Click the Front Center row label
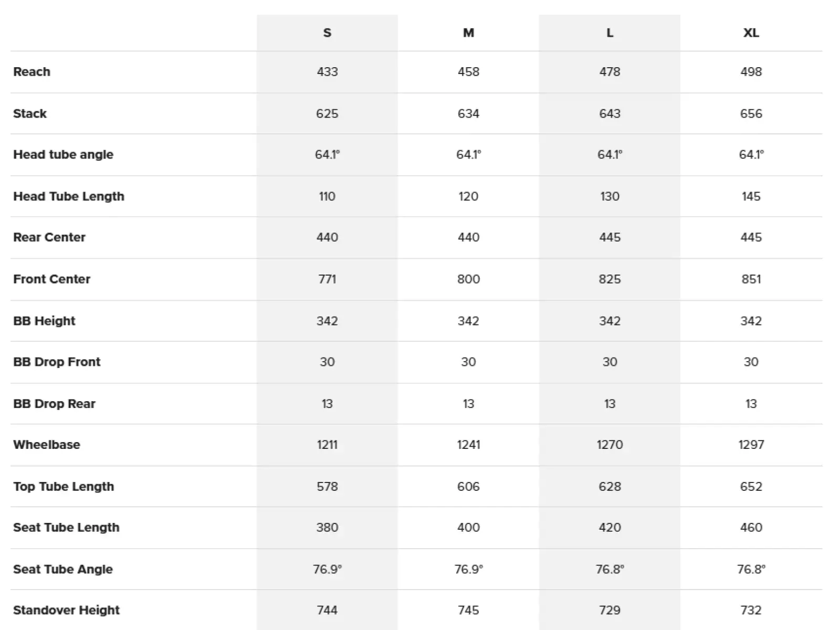Screen dimensions: 840x630 click(51, 279)
